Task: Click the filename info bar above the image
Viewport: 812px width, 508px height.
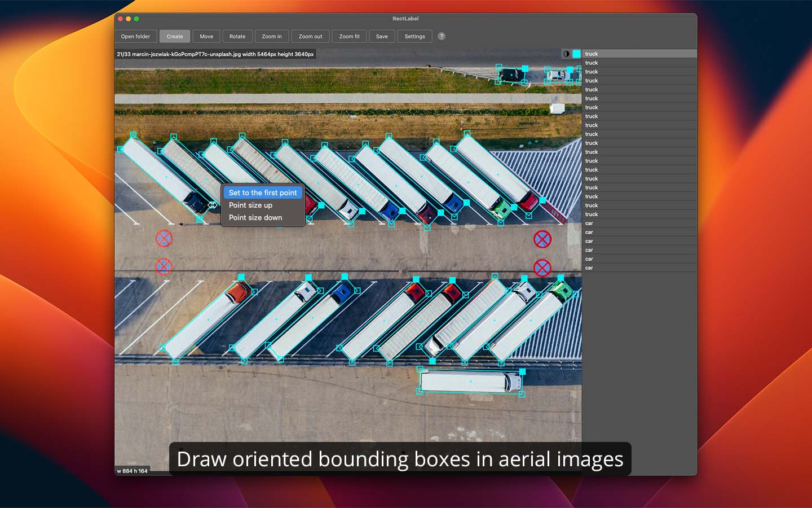Action: pyautogui.click(x=214, y=54)
